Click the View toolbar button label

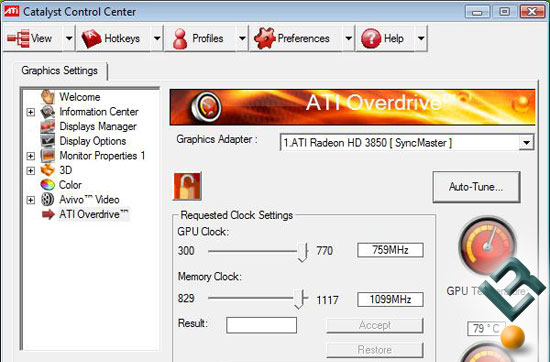(41, 38)
